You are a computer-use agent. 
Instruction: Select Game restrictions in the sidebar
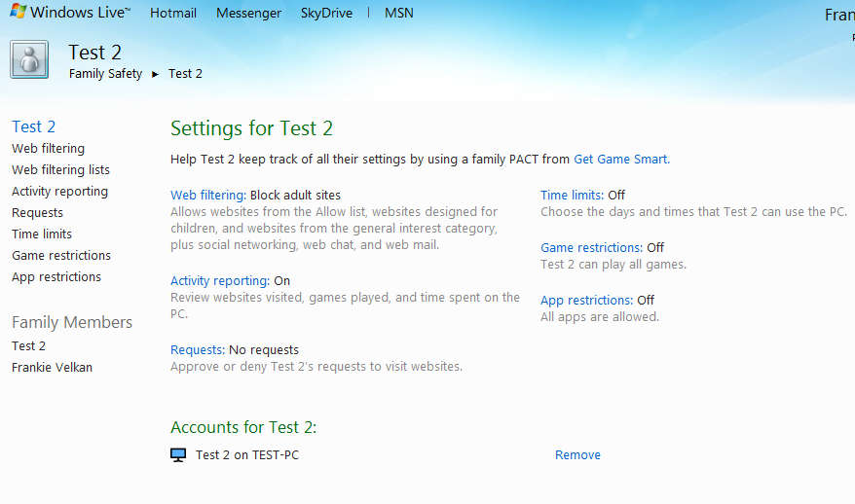coord(61,256)
